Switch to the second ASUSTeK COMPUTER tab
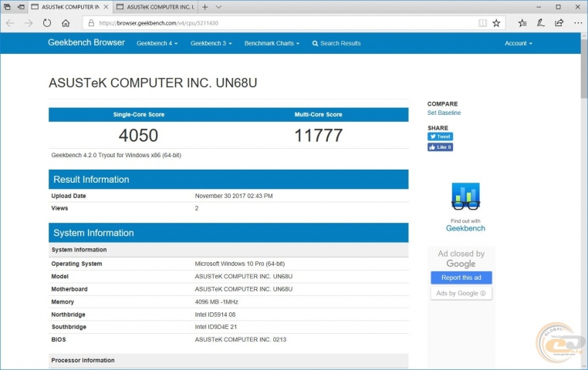 pyautogui.click(x=155, y=7)
